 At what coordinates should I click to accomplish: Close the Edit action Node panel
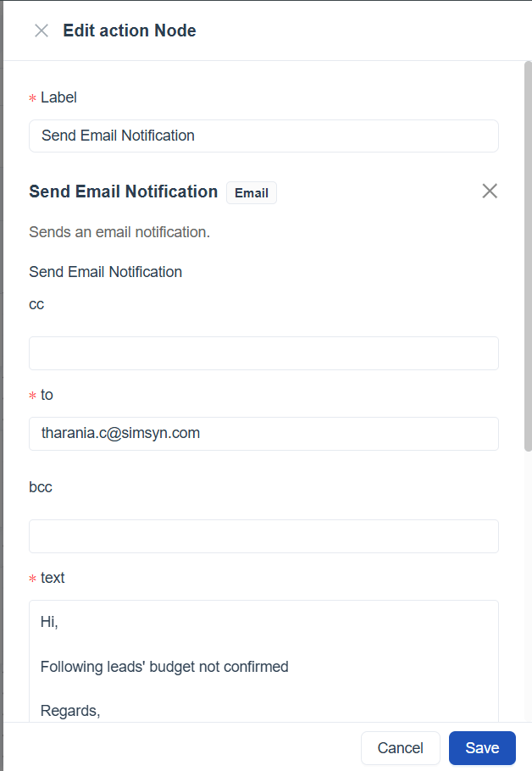tap(41, 31)
